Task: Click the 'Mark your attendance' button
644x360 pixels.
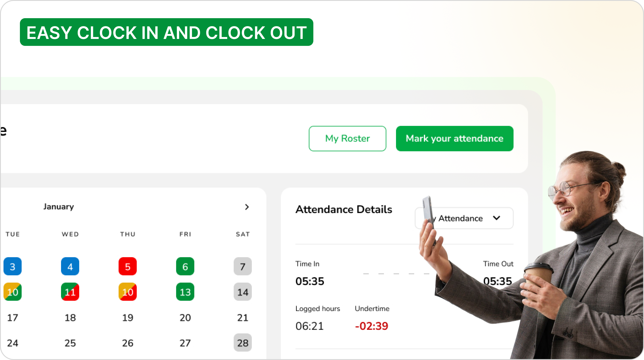Action: 455,138
